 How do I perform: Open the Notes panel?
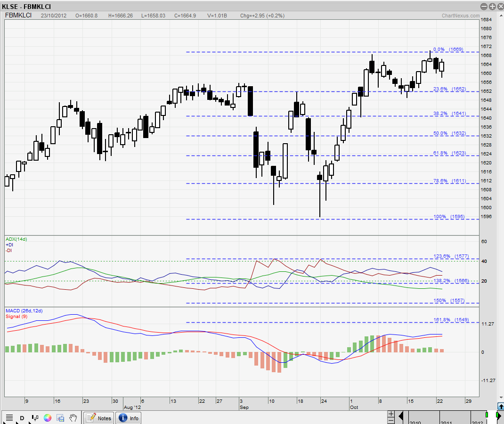point(99,418)
